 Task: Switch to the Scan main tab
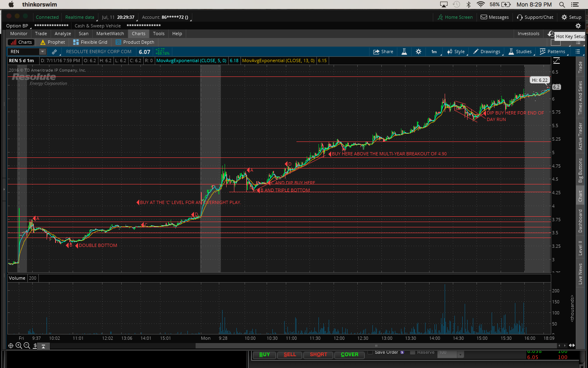click(x=84, y=34)
